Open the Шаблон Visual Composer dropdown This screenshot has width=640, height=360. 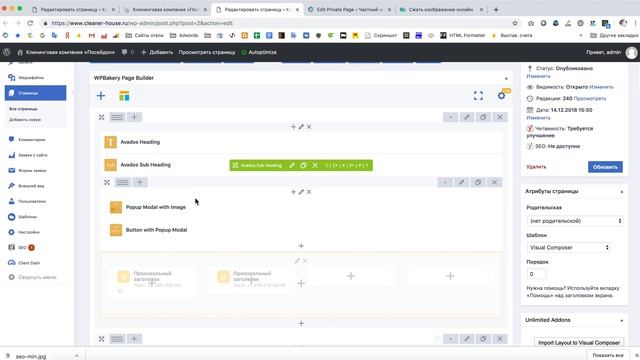tap(569, 247)
